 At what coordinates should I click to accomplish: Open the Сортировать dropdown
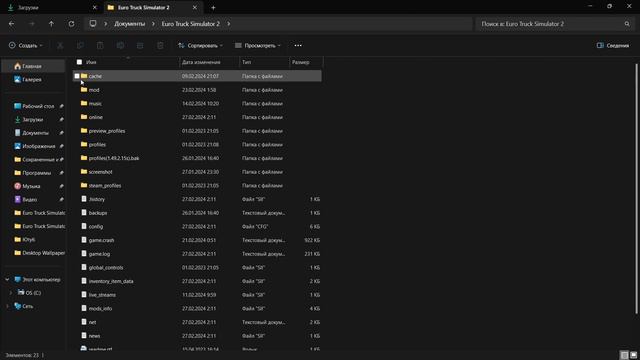click(x=200, y=45)
